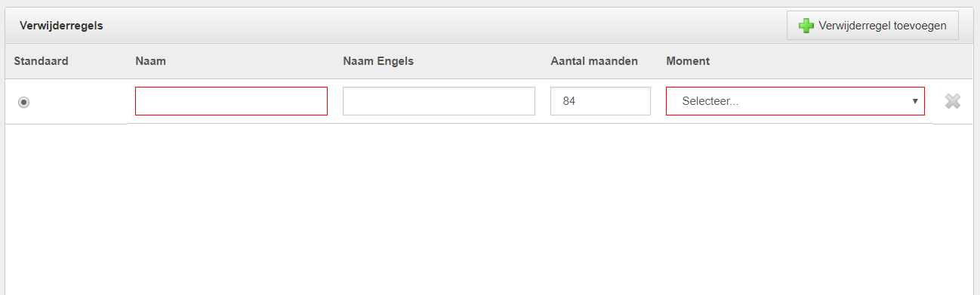Click the Verwijderregels panel title

[x=61, y=26]
